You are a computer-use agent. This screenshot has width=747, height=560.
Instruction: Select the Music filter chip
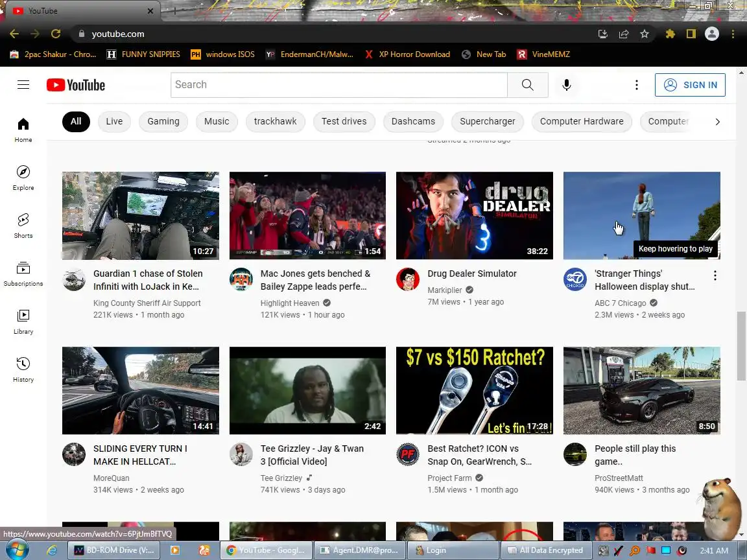(217, 121)
